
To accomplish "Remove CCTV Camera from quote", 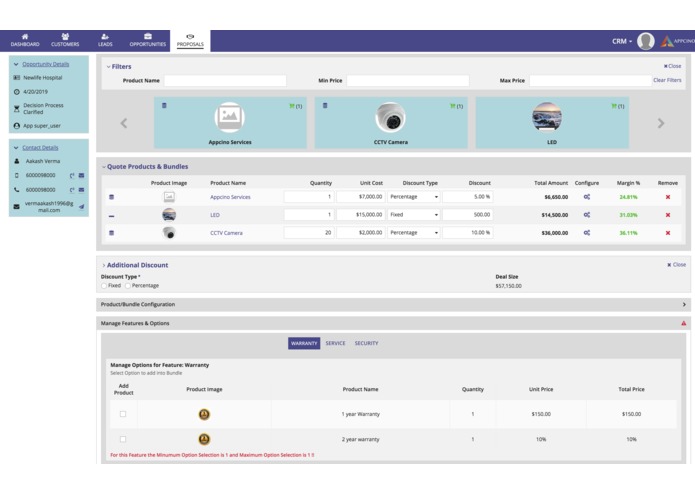I will pos(668,233).
